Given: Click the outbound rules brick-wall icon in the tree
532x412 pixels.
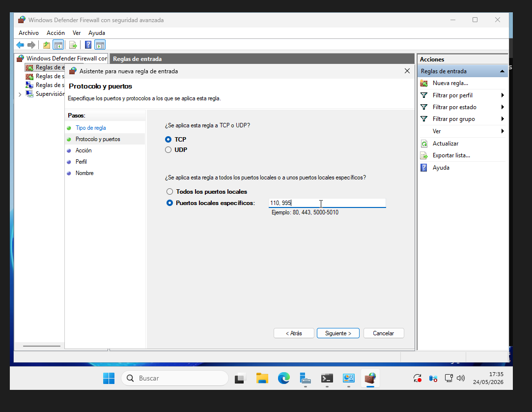Looking at the screenshot, I should click(x=29, y=76).
